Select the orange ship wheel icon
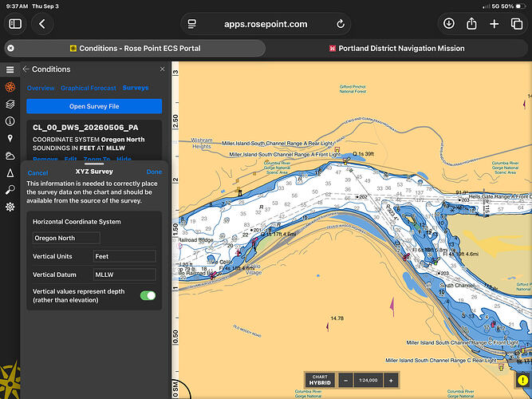532x399 pixels. [10, 87]
